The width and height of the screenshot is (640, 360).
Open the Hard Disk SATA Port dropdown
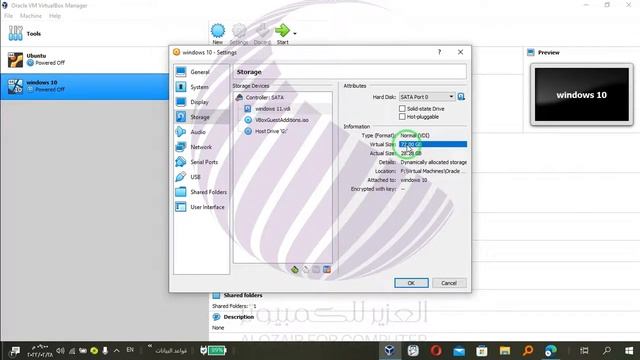click(x=427, y=97)
